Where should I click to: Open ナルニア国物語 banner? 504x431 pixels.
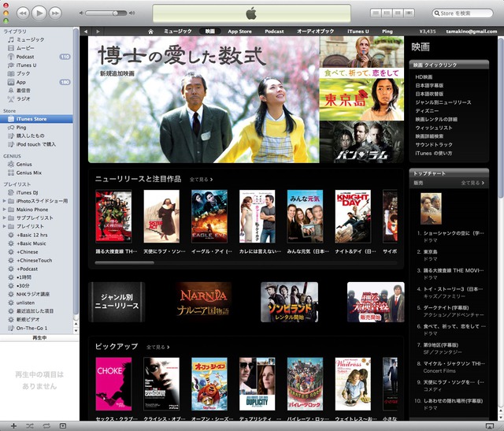click(x=203, y=302)
